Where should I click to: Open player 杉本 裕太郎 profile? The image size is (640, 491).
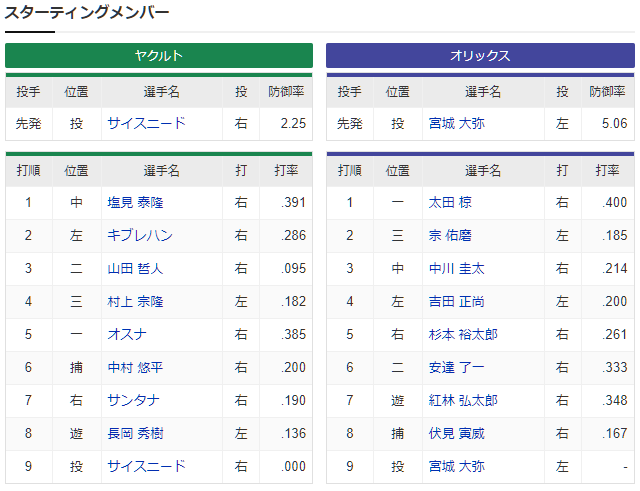(x=463, y=334)
